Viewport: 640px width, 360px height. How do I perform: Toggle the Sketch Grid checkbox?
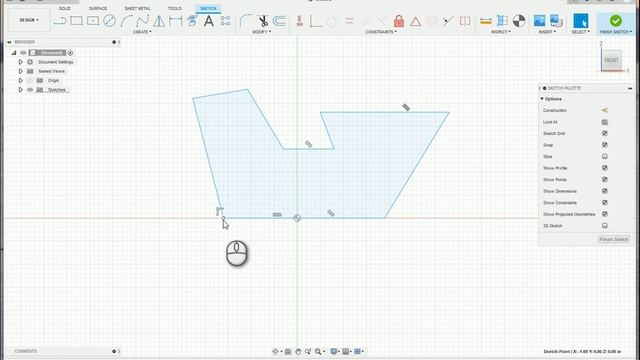604,133
